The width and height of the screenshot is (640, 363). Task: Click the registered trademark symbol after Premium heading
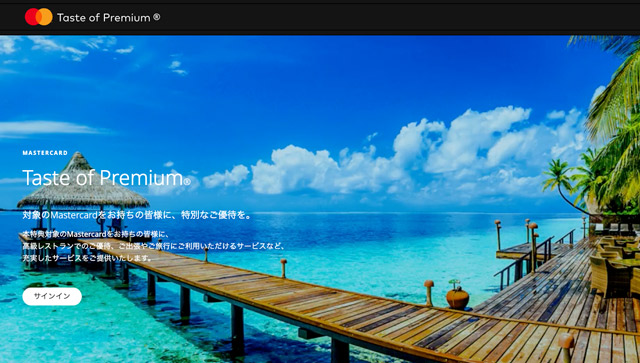(187, 182)
